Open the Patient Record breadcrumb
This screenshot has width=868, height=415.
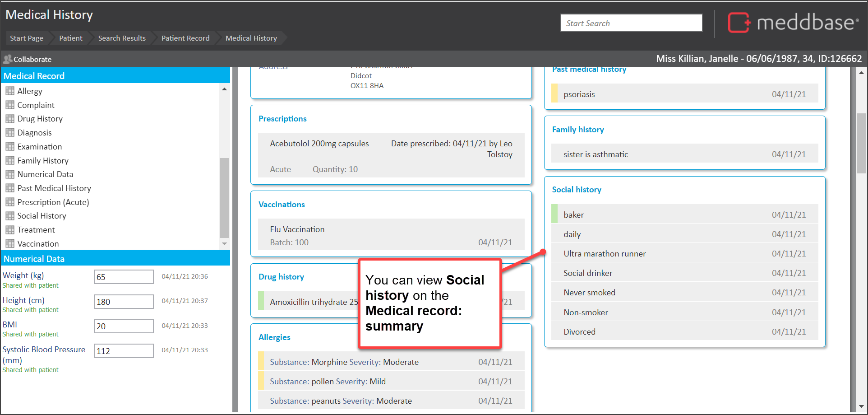coord(185,38)
